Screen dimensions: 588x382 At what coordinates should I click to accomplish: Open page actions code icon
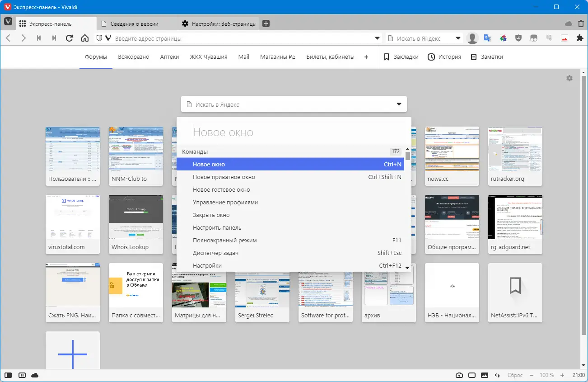point(497,375)
